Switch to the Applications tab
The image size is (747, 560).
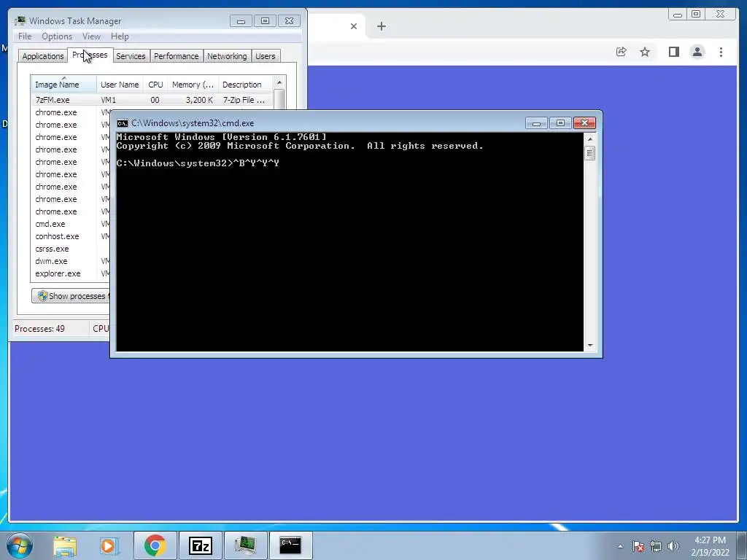click(43, 56)
